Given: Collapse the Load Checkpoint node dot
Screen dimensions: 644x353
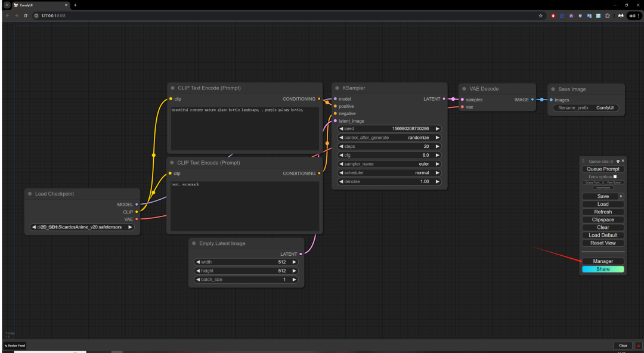Looking at the screenshot, I should coord(29,194).
